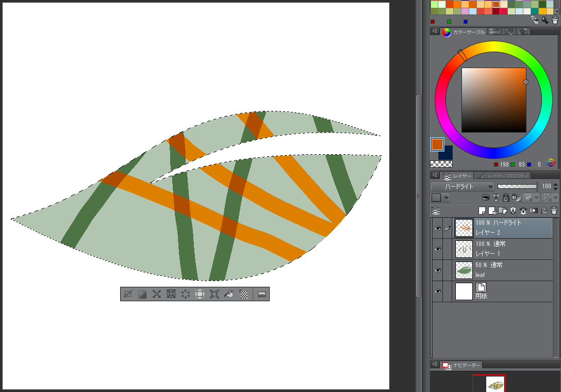Click the teal swatch in the color set
Viewport: 561px width, 392px height.
(535, 11)
